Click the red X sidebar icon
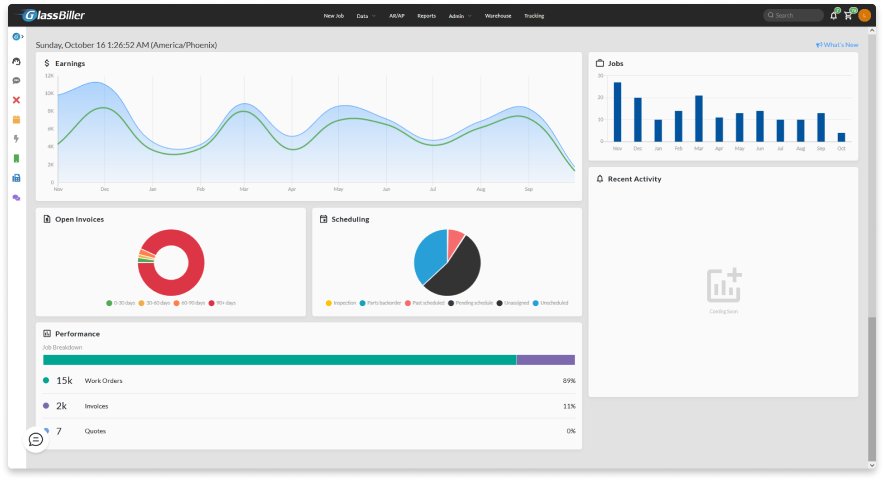Image resolution: width=884 pixels, height=481 pixels. click(16, 100)
